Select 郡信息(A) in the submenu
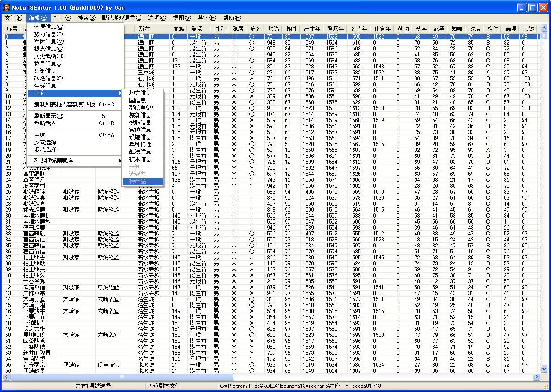Screen dimensions: 551x392 coord(142,108)
